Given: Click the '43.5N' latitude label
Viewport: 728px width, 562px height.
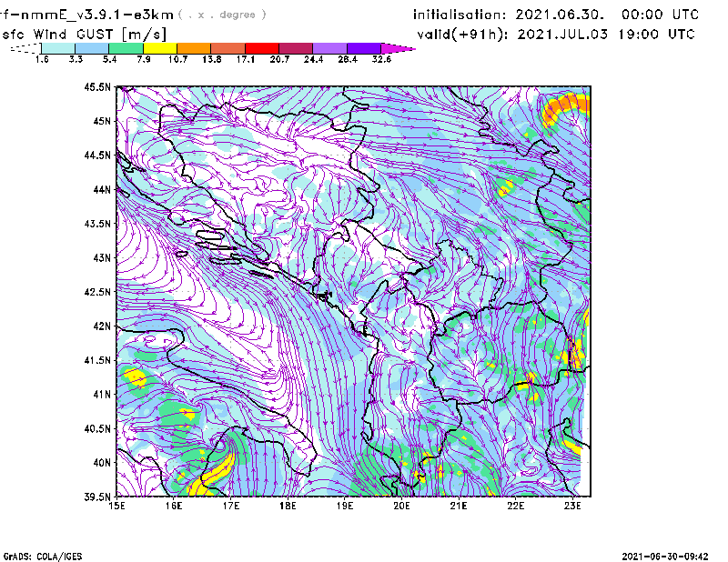Looking at the screenshot, I should pyautogui.click(x=98, y=224).
